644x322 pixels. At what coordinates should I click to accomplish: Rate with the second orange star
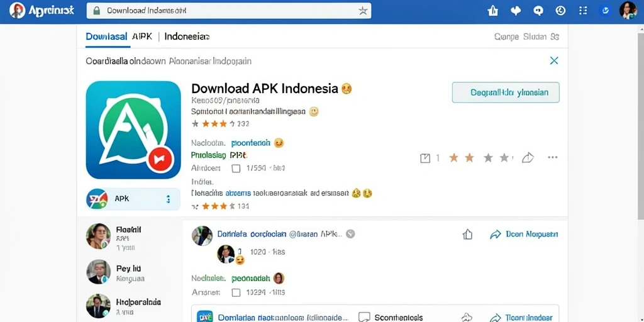pos(469,158)
